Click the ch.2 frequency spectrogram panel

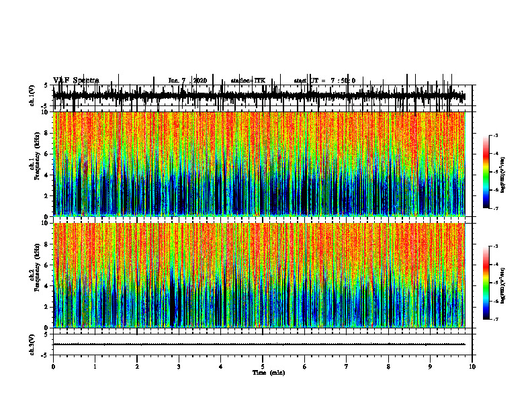[259, 275]
